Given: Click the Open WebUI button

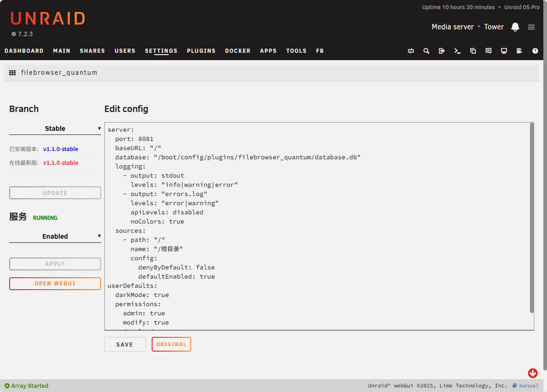Looking at the screenshot, I should pyautogui.click(x=55, y=284).
